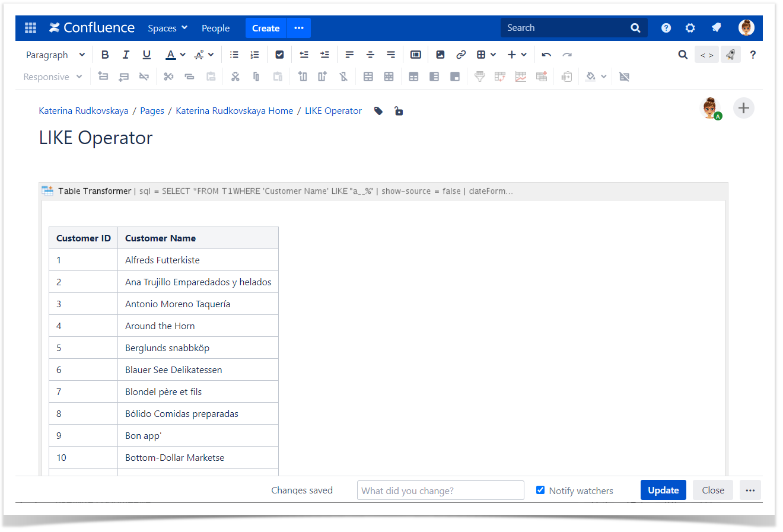The width and height of the screenshot is (783, 532).
Task: Toggle the source editor angle brackets button
Action: coord(706,55)
